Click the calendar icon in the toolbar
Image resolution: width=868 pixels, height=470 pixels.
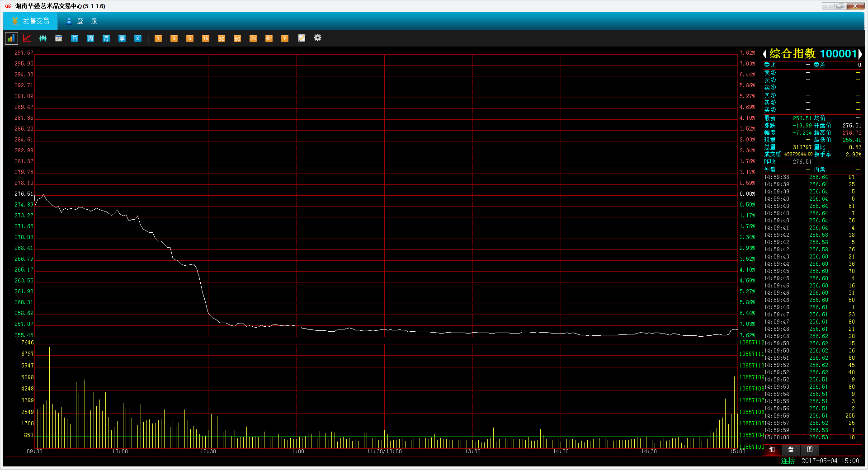(59, 38)
